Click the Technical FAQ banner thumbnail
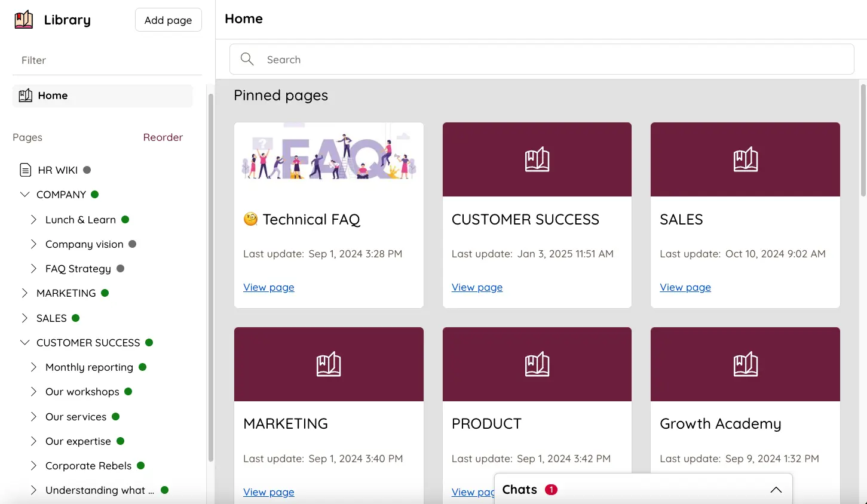 (329, 156)
